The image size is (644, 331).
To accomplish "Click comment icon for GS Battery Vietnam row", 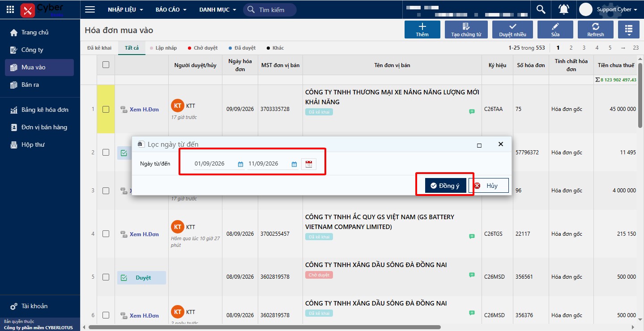I will pyautogui.click(x=472, y=236).
